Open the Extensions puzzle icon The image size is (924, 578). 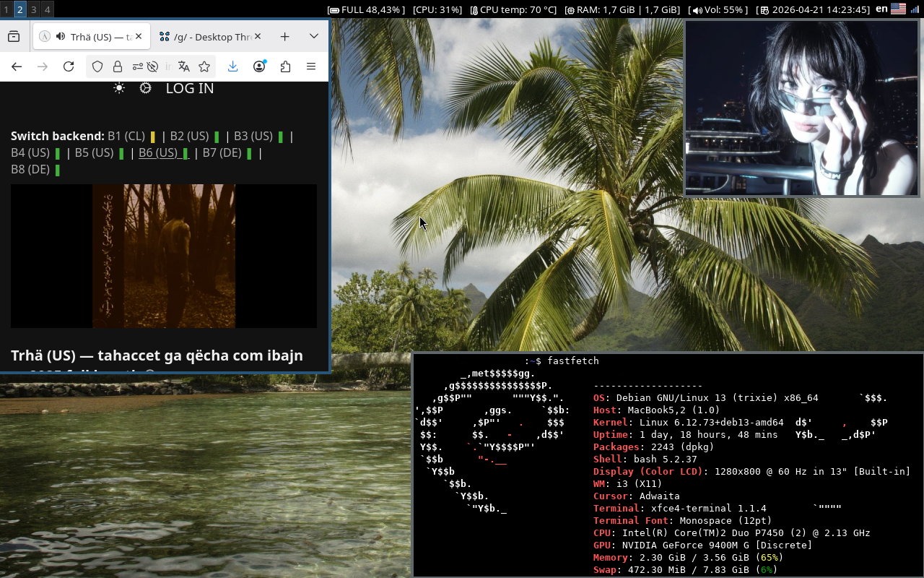click(285, 66)
